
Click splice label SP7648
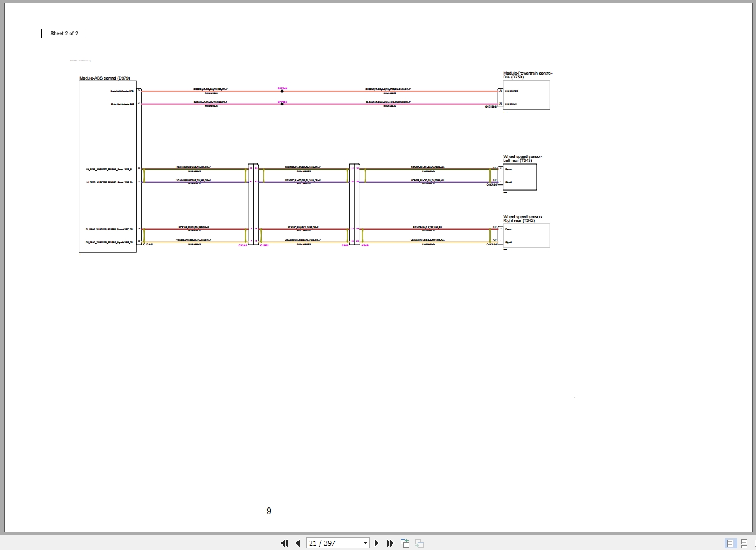coord(282,88)
